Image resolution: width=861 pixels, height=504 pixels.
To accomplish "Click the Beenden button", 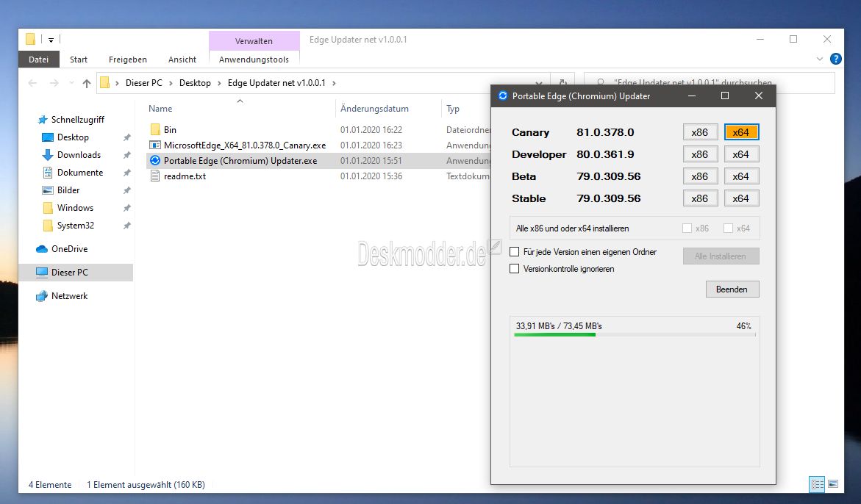I will 732,289.
